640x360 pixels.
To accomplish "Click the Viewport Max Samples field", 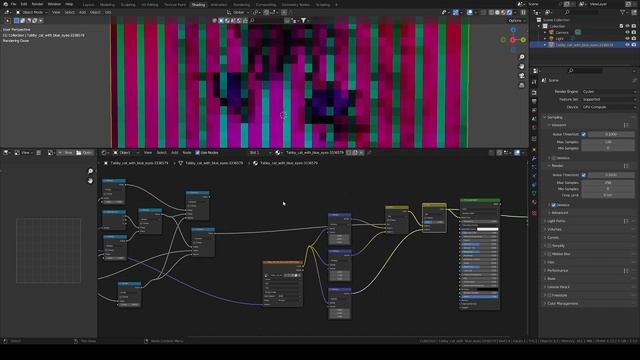I will 608,142.
